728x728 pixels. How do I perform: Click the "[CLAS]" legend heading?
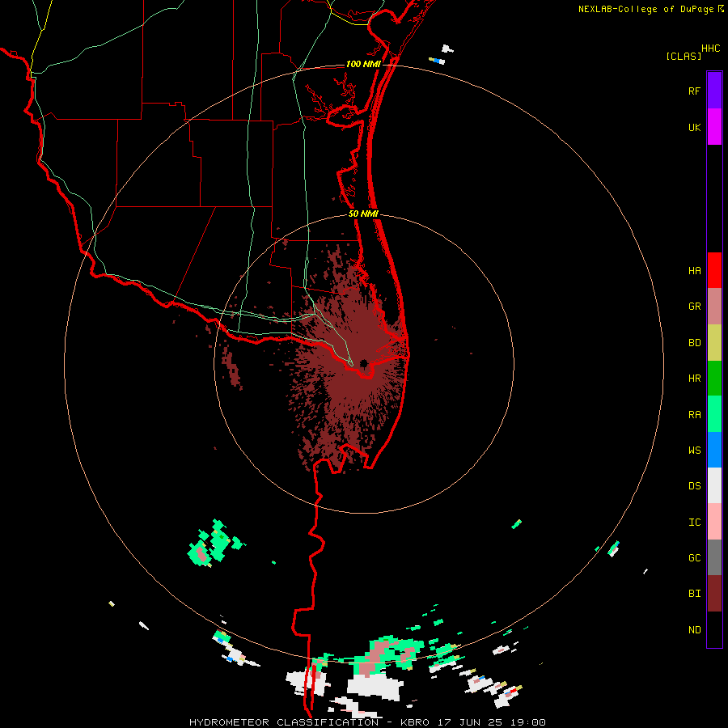click(684, 56)
